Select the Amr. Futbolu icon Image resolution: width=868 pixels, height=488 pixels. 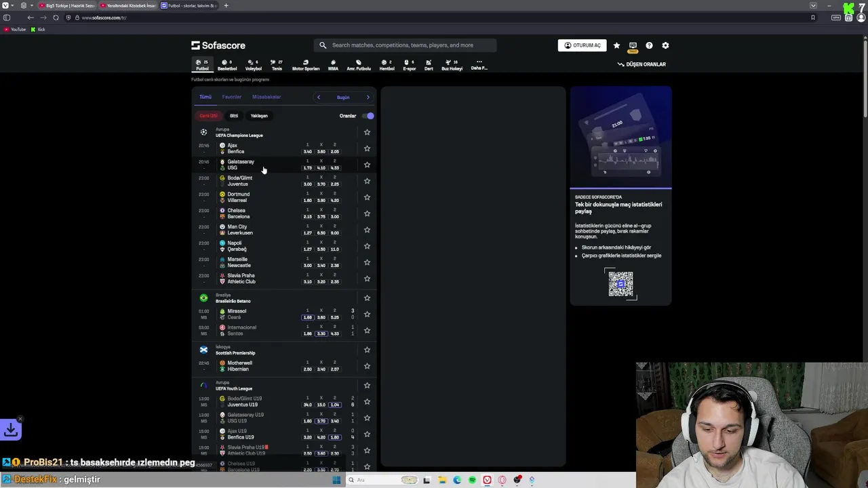pos(359,65)
